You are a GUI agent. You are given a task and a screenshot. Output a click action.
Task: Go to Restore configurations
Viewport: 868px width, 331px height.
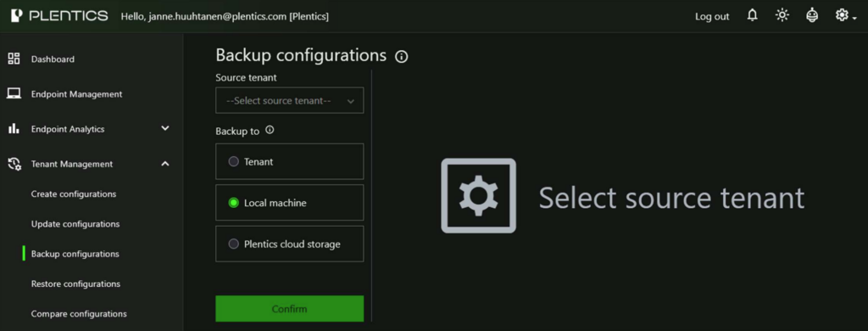(x=75, y=283)
